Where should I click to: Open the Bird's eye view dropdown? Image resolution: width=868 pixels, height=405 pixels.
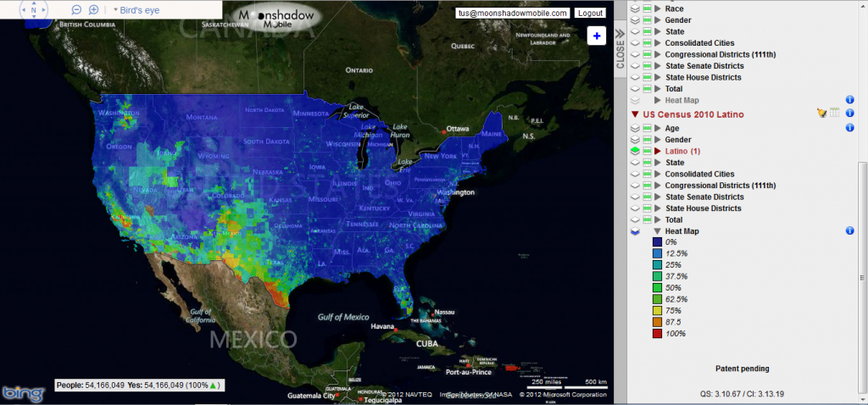click(x=116, y=10)
